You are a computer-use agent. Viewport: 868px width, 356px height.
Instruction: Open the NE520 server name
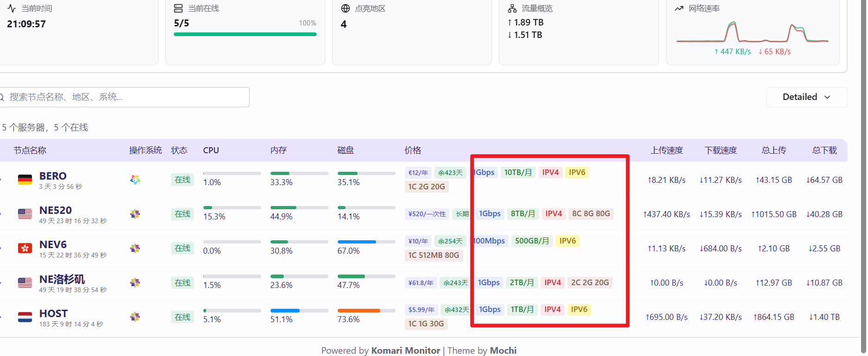tap(56, 210)
